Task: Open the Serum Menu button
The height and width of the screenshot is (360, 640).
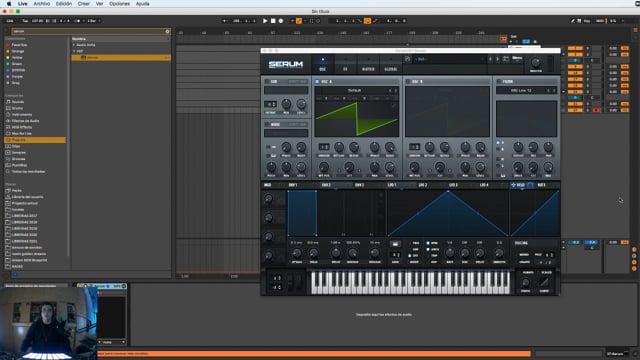Action: pyautogui.click(x=517, y=59)
